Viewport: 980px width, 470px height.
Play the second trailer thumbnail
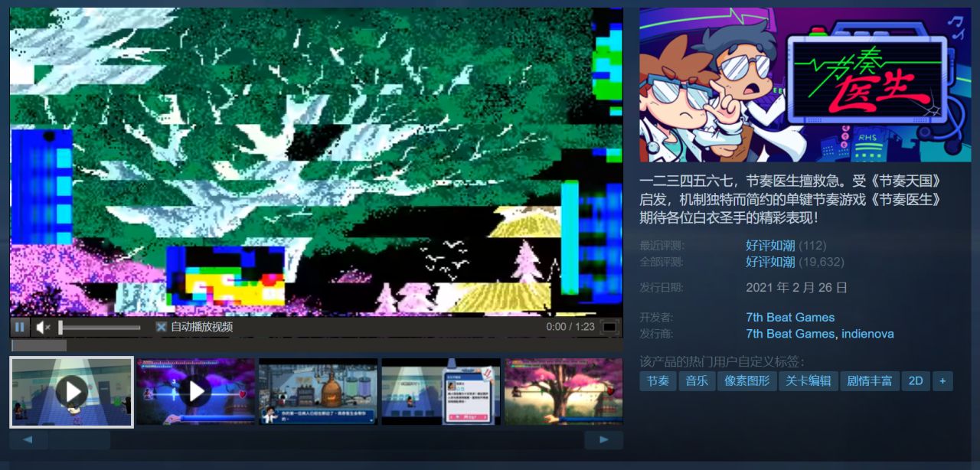click(196, 392)
